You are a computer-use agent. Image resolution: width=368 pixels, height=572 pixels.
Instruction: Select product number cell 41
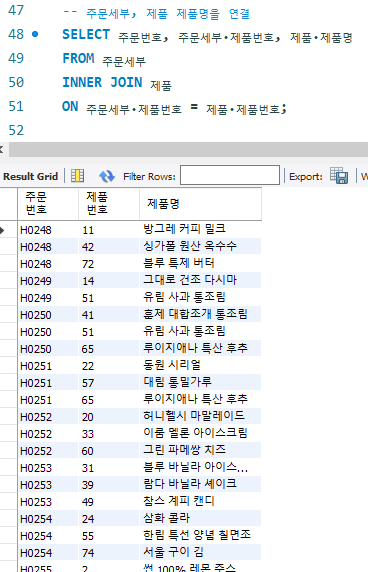pos(109,315)
